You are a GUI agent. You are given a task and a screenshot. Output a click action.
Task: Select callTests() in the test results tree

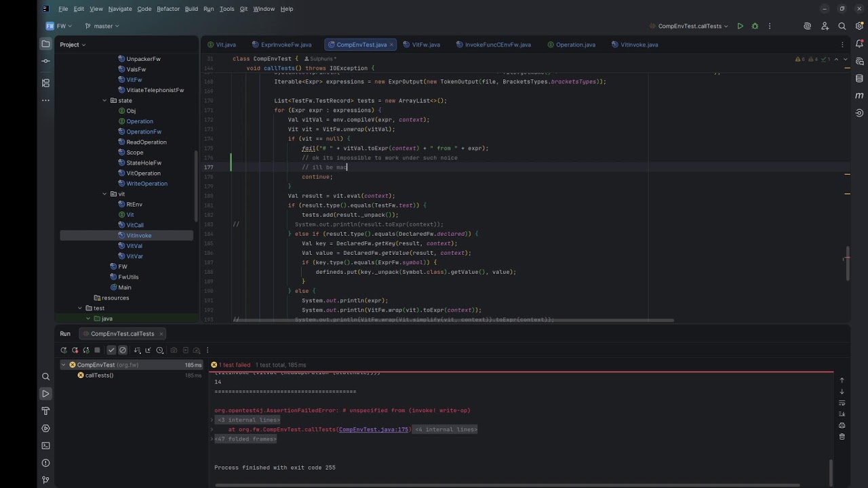(99, 375)
